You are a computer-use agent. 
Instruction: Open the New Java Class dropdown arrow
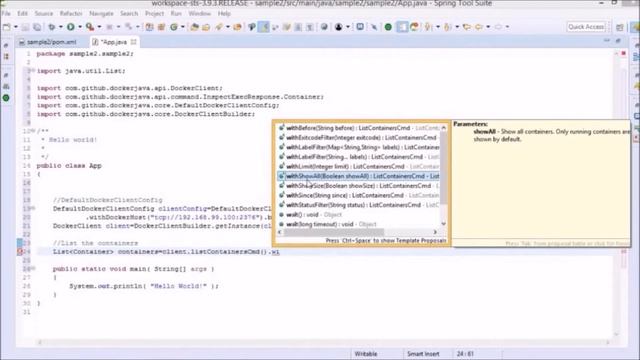click(x=182, y=27)
